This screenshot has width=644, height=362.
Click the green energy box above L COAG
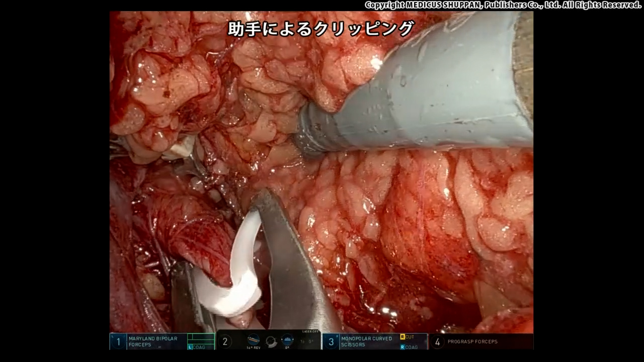click(x=201, y=338)
